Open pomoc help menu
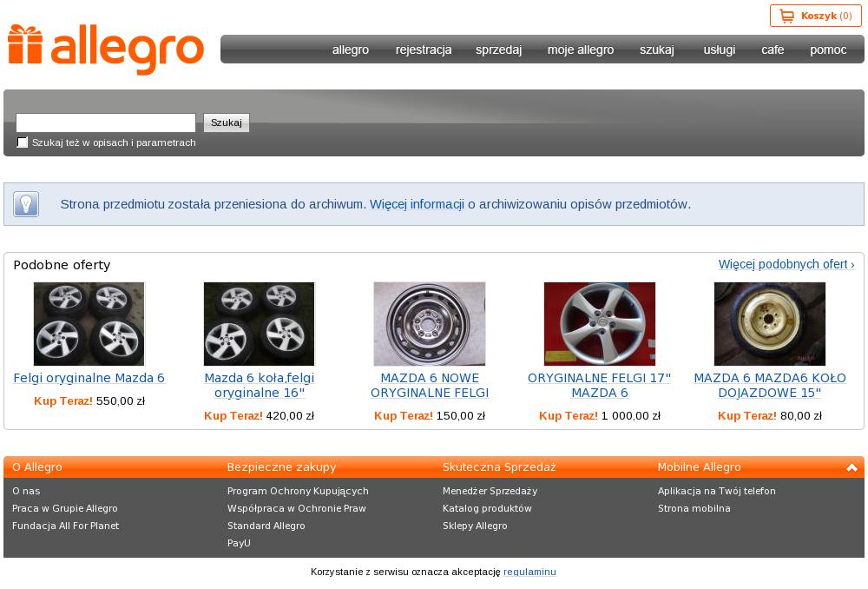The height and width of the screenshot is (589, 868). 828,50
